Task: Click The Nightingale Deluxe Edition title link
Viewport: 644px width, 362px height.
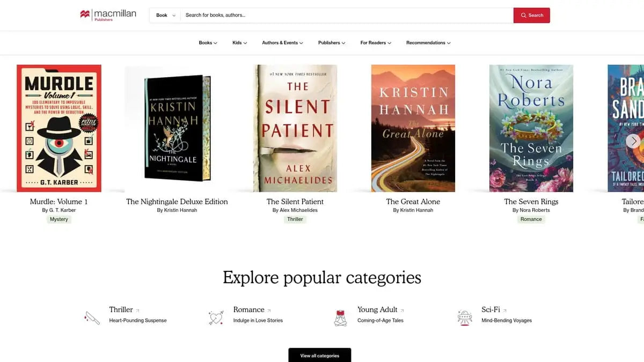Action: pos(177,202)
